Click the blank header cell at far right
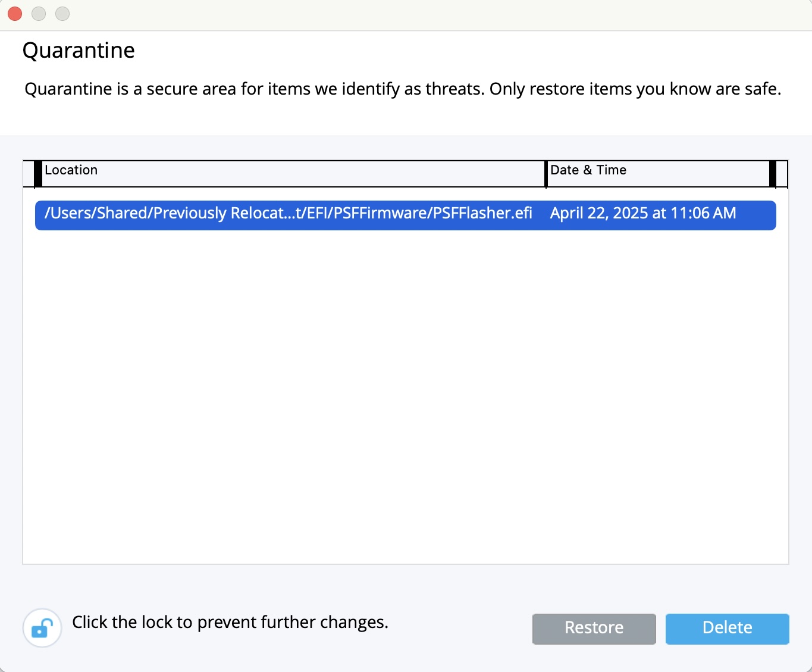This screenshot has width=812, height=672. click(782, 174)
